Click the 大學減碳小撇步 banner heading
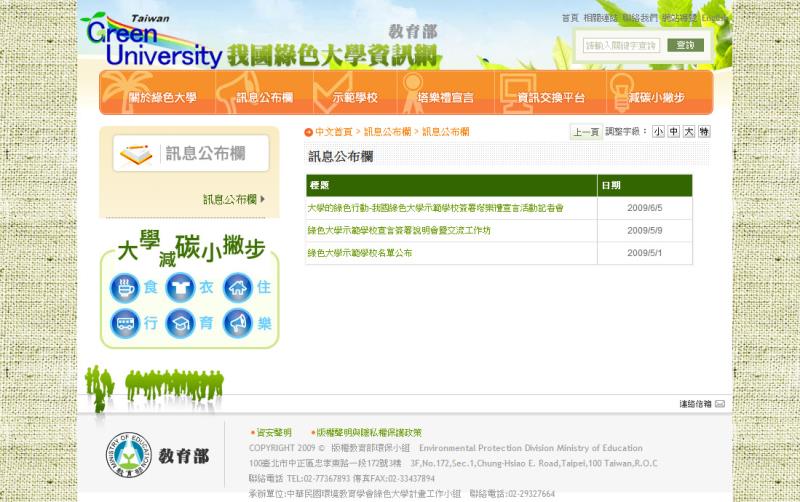Viewport: 800px width, 502px height. [191, 248]
